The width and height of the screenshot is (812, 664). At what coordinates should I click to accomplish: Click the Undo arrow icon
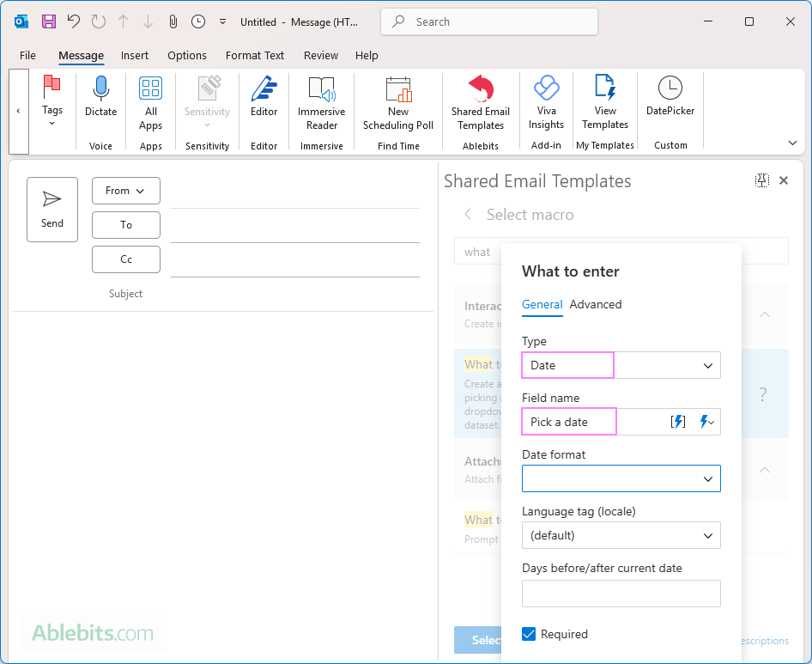coord(74,21)
